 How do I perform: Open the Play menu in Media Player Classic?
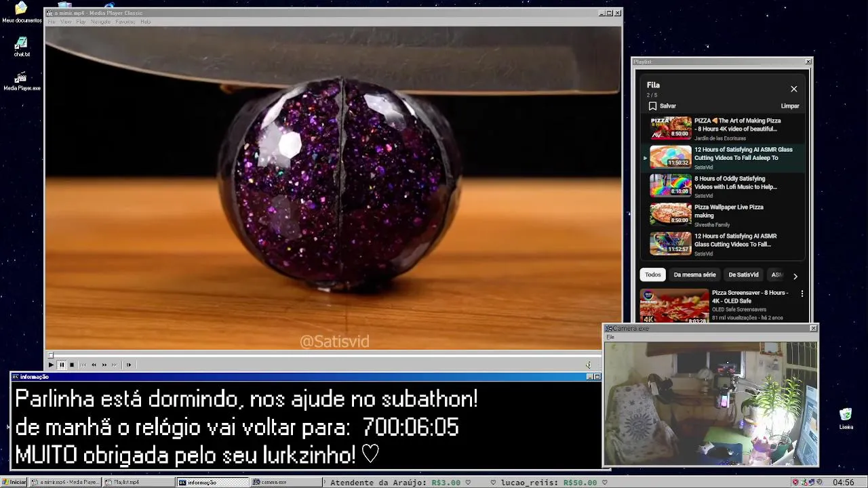tap(81, 22)
